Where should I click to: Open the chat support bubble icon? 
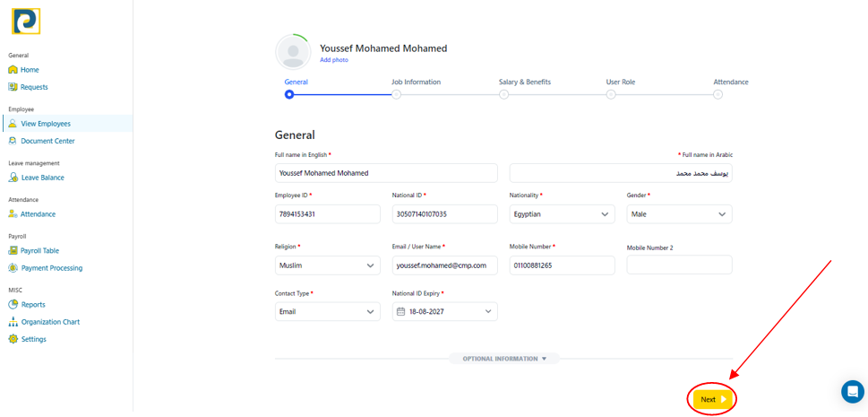coord(852,392)
